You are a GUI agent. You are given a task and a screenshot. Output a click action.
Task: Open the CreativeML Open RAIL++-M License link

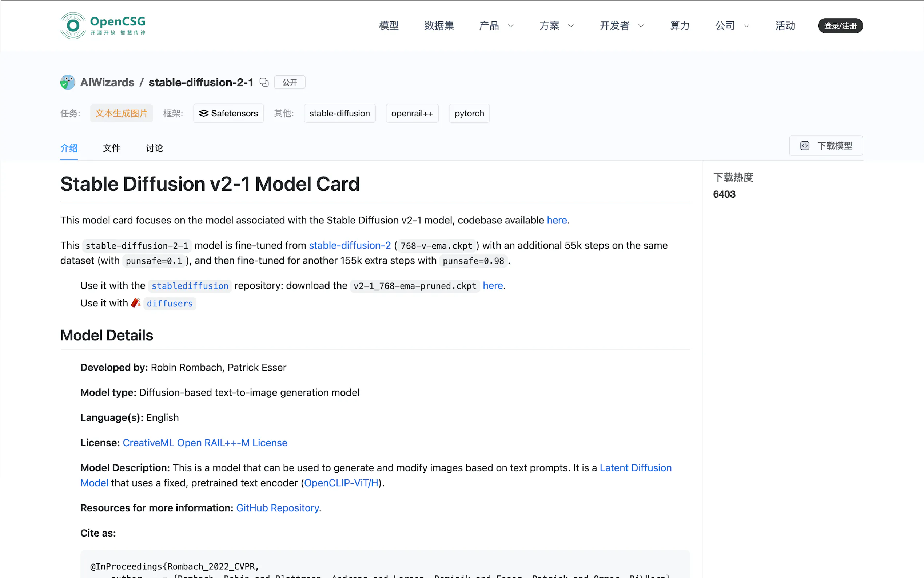pyautogui.click(x=205, y=443)
